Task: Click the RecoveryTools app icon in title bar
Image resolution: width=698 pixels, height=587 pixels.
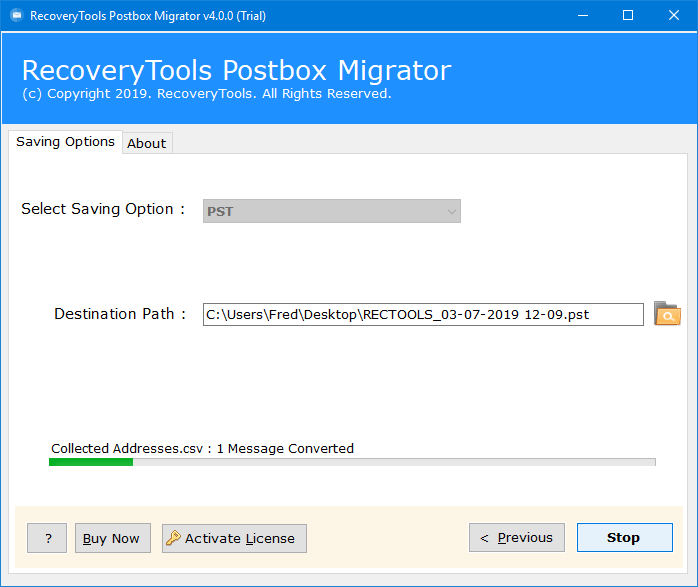Action: (x=16, y=16)
